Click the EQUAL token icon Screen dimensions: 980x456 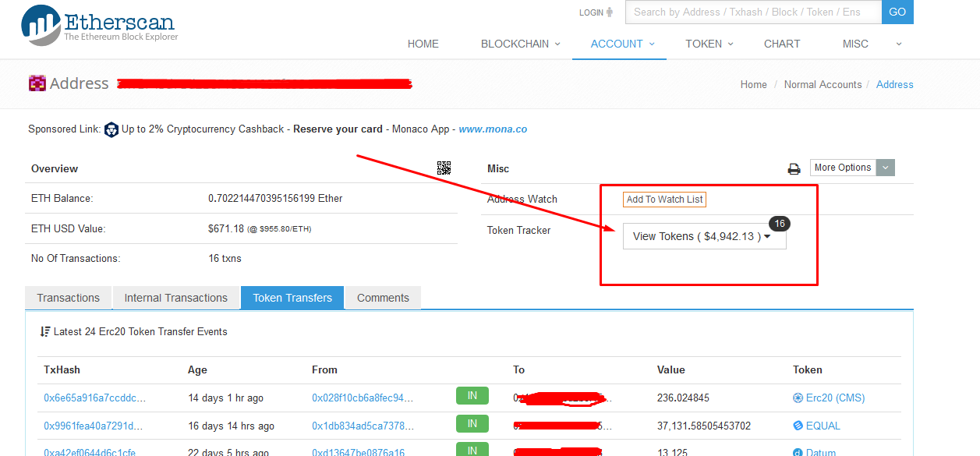pos(798,426)
